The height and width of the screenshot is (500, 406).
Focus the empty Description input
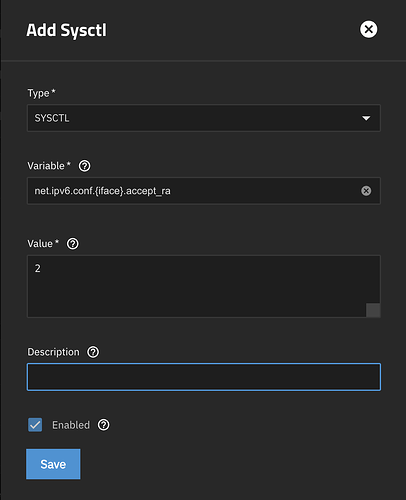(x=204, y=377)
